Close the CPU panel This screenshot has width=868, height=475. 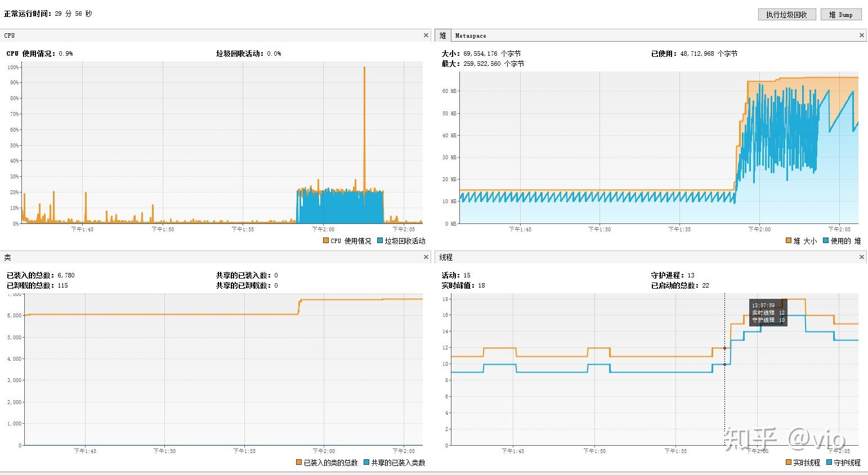[x=426, y=35]
